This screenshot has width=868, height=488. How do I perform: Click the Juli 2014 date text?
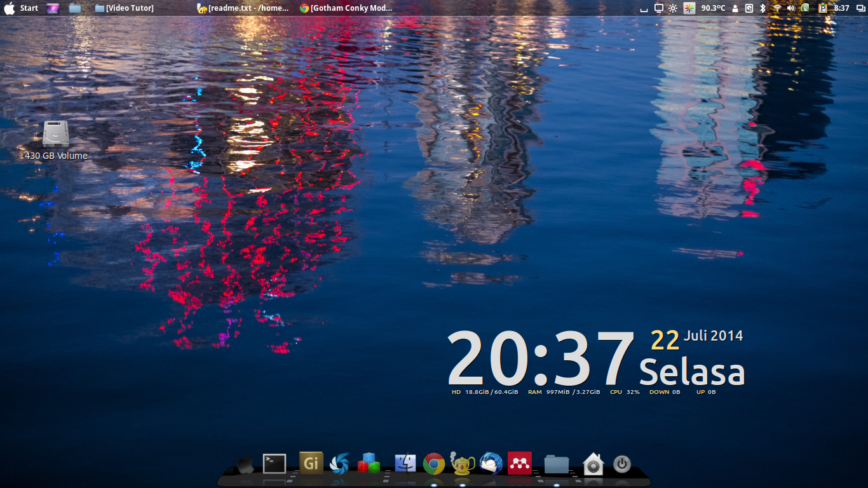pyautogui.click(x=714, y=335)
